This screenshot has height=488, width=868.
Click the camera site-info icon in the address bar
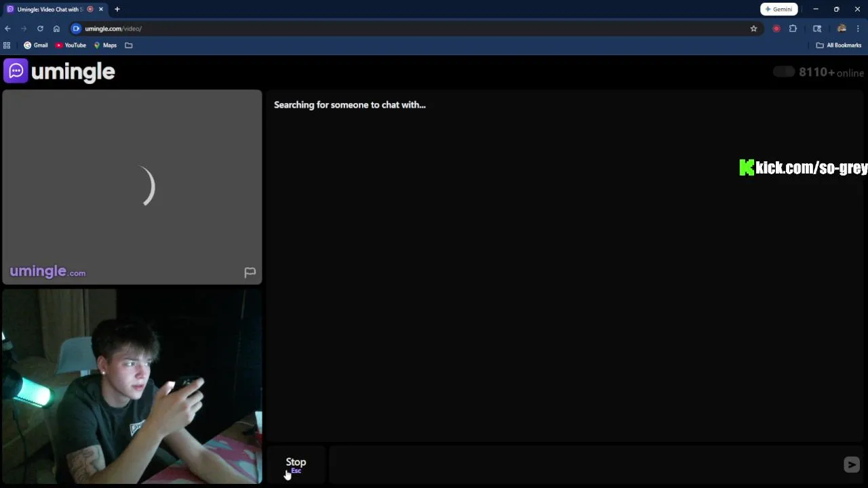tap(76, 28)
